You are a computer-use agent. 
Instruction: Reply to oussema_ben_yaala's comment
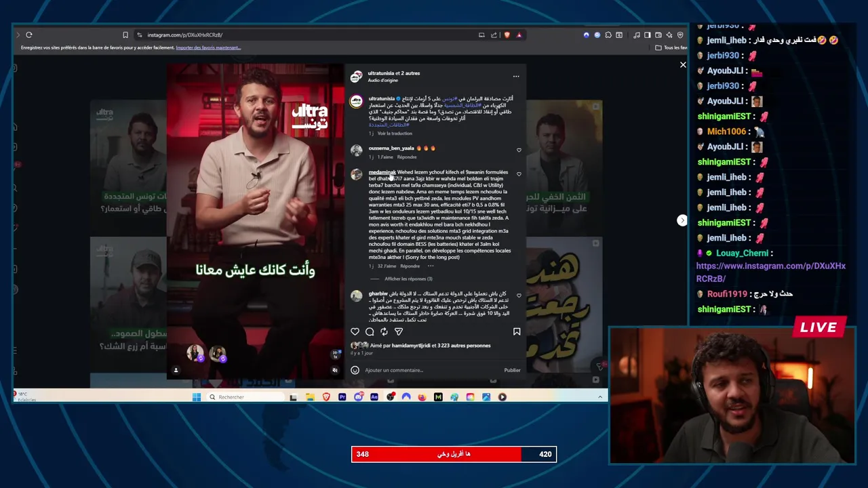pos(407,157)
